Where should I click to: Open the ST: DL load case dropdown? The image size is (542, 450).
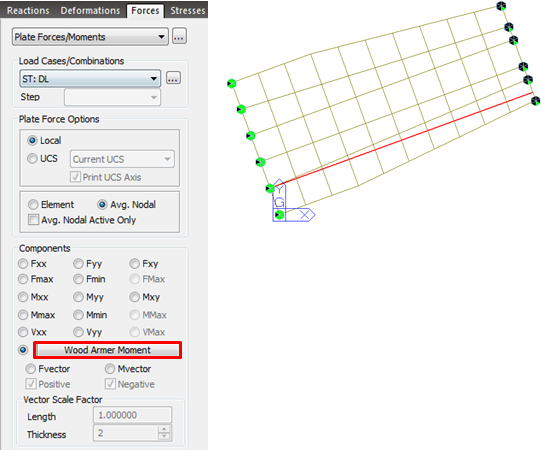pyautogui.click(x=90, y=78)
